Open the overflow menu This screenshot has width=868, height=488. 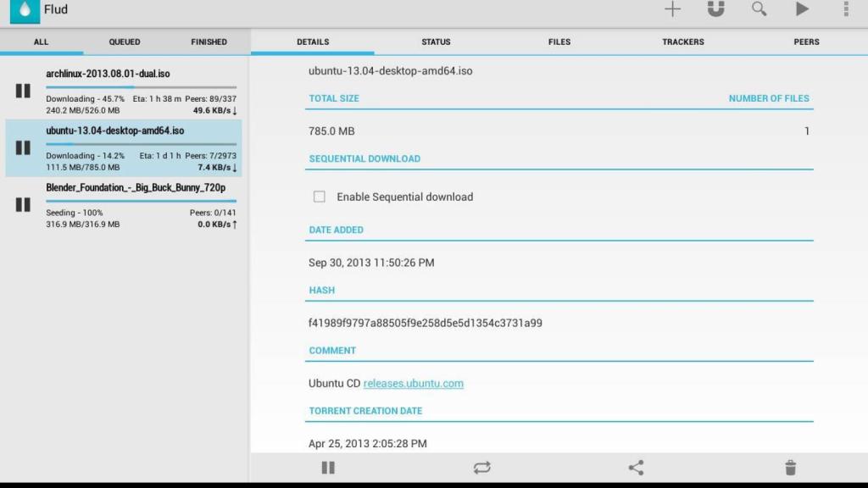(x=844, y=9)
